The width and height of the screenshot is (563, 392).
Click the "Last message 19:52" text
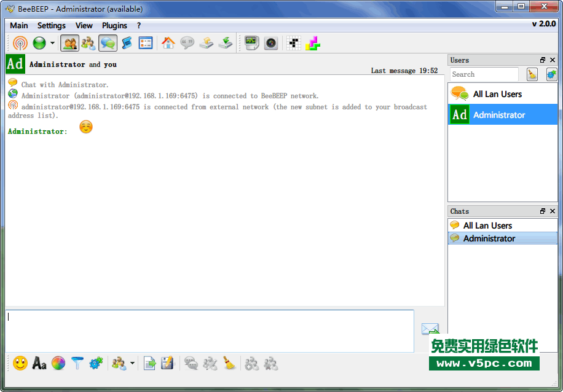pyautogui.click(x=404, y=71)
